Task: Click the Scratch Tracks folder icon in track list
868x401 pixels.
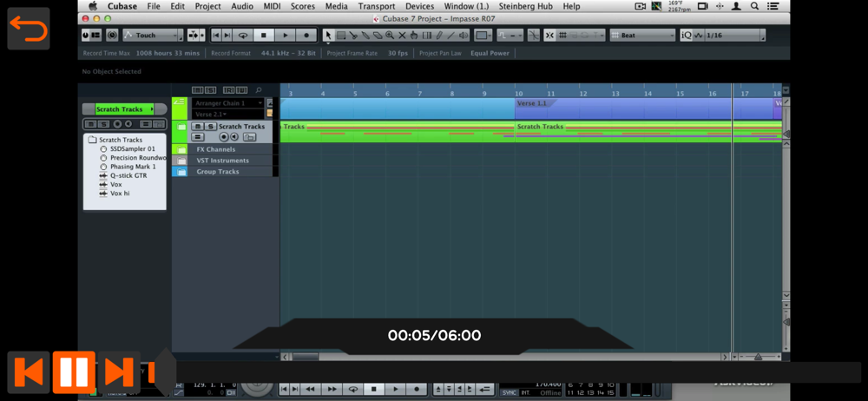Action: (x=181, y=127)
